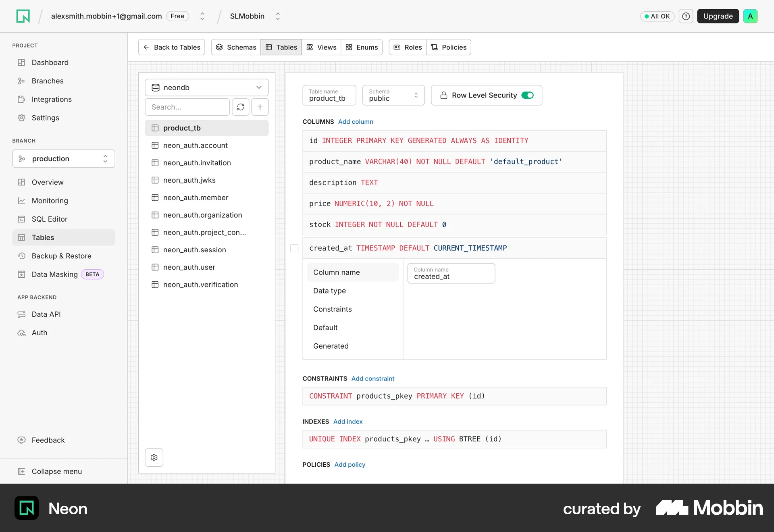
Task: Click the table Search field
Action: click(187, 107)
